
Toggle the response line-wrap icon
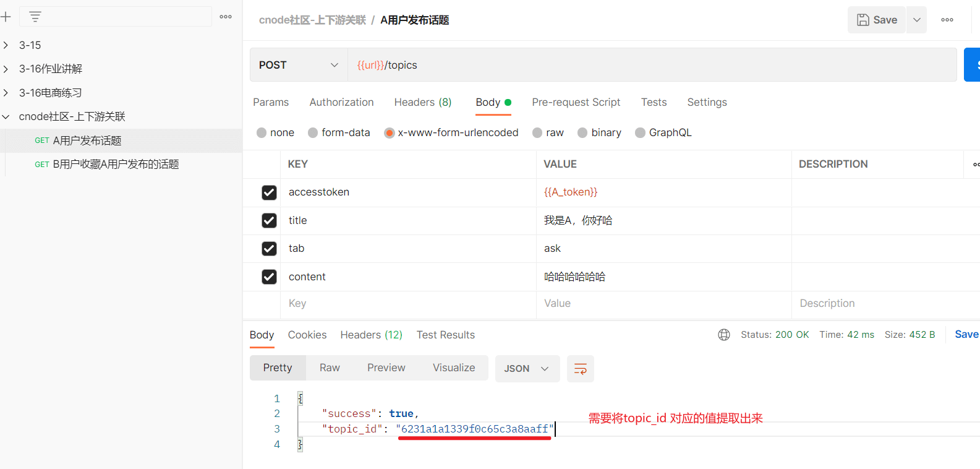tap(581, 369)
